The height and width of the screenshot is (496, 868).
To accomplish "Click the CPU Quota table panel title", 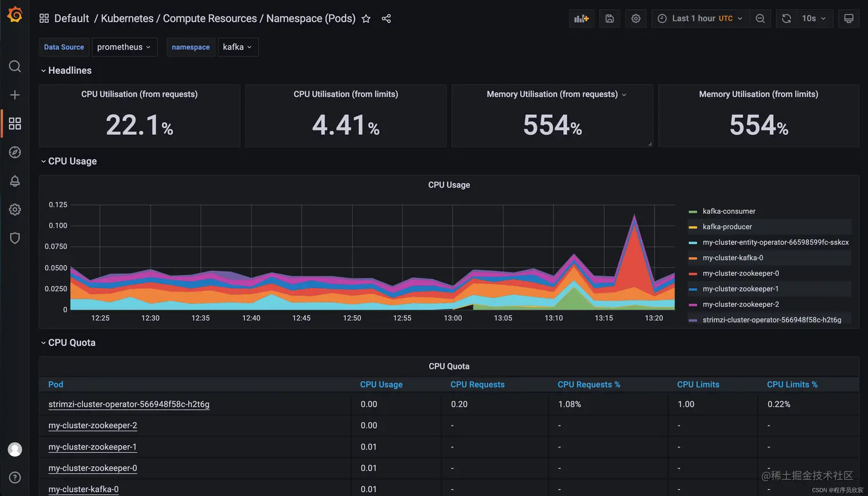I will point(449,366).
